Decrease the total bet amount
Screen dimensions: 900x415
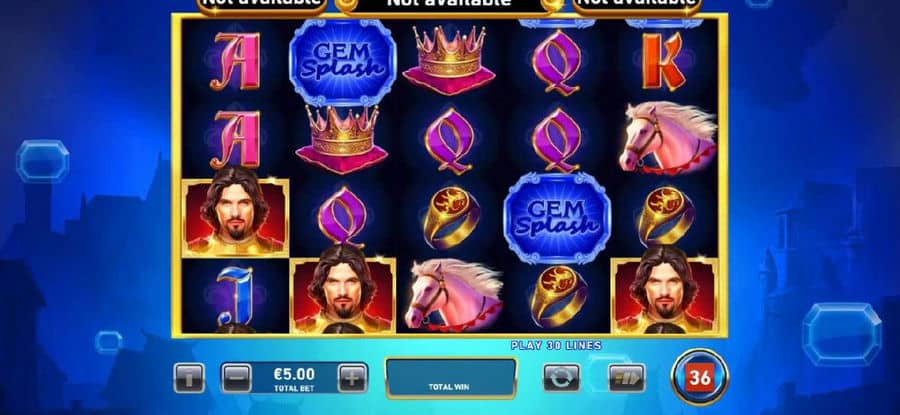tap(236, 378)
